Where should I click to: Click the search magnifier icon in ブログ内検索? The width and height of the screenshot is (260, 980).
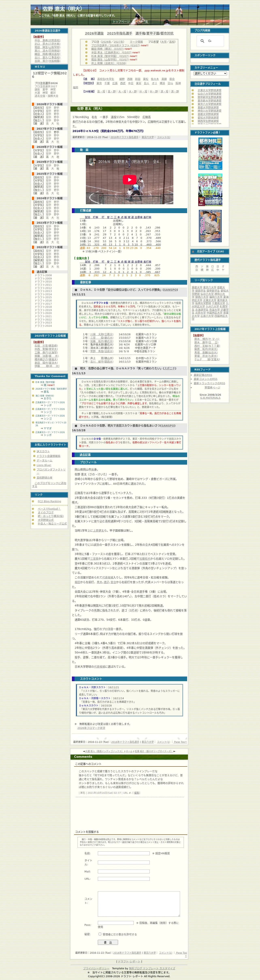point(202,41)
